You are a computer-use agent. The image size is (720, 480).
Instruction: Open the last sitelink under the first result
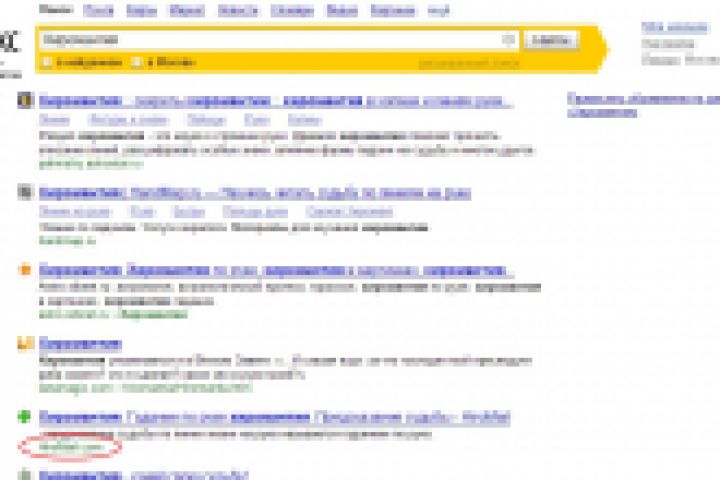pos(304,120)
